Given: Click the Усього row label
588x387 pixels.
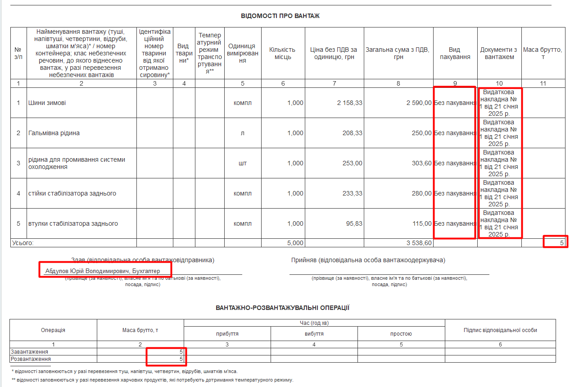Looking at the screenshot, I should pyautogui.click(x=23, y=243).
